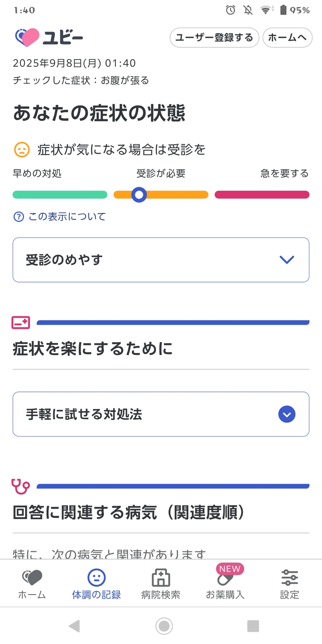The width and height of the screenshot is (322, 644).
Task: Tap the red 急を要する severity bar
Action: click(x=262, y=195)
